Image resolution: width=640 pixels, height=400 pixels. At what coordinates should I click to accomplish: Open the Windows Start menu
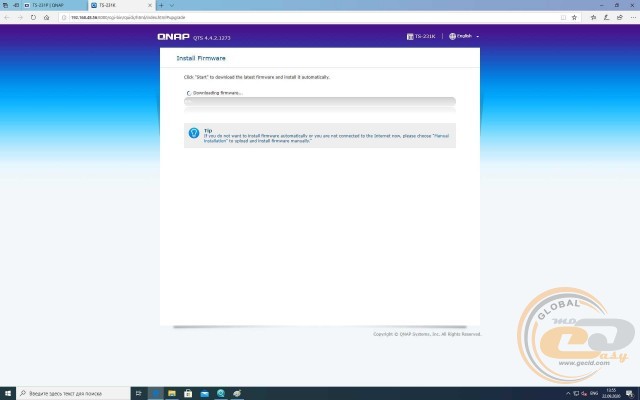(x=8, y=393)
